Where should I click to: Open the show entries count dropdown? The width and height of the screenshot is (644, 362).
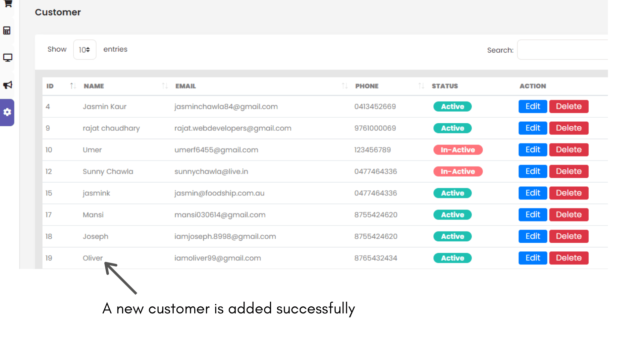pyautogui.click(x=85, y=50)
